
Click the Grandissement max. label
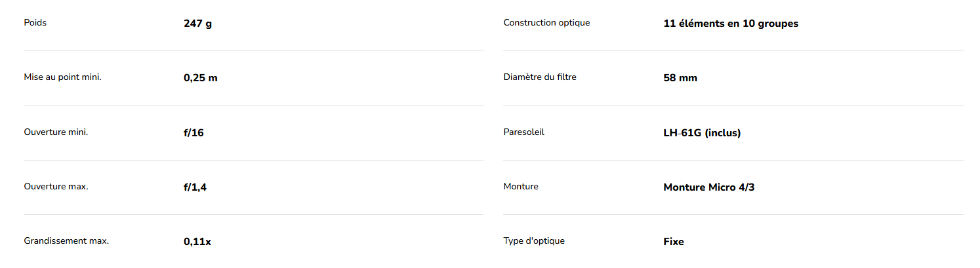tap(66, 241)
